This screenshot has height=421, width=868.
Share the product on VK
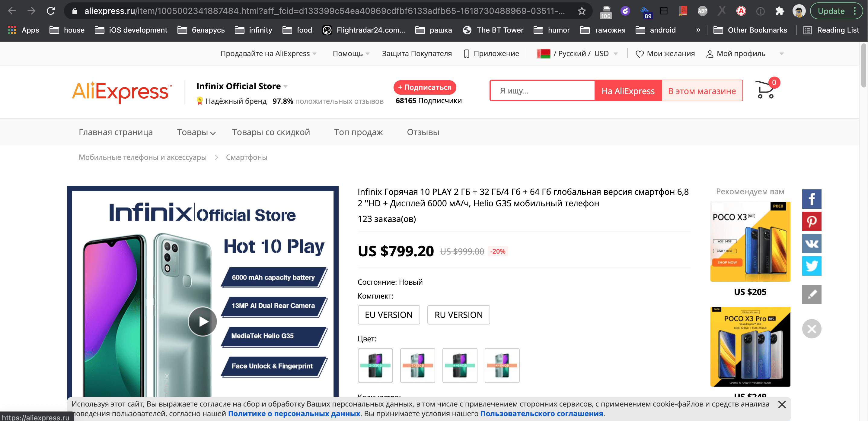[x=811, y=243]
